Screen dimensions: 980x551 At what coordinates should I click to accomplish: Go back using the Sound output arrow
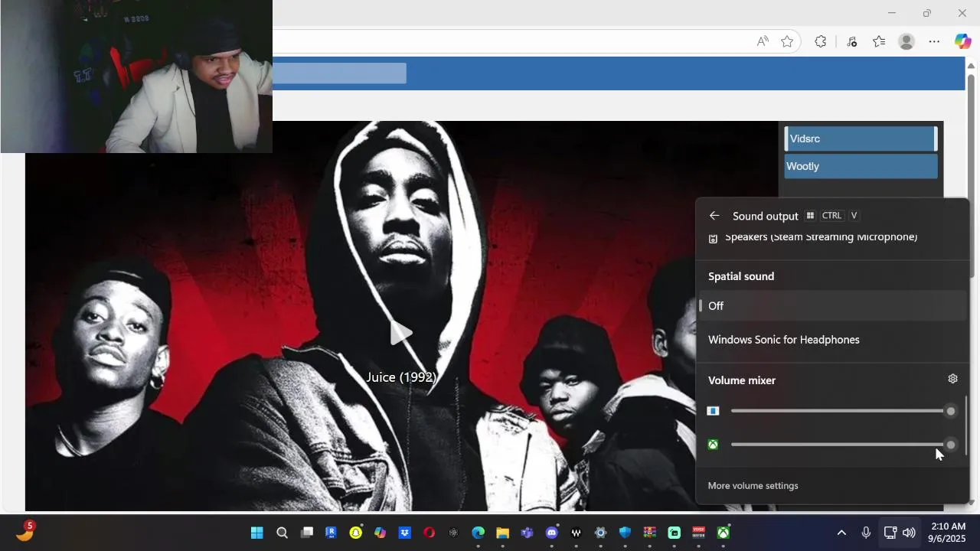coord(714,216)
